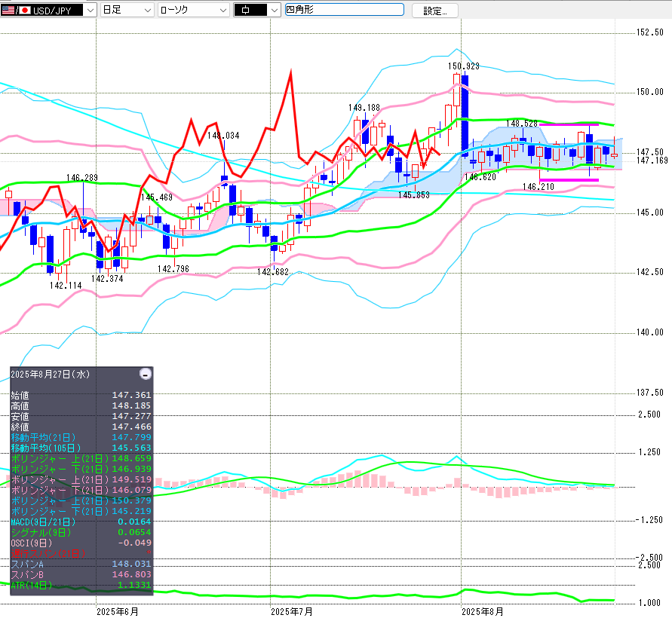Select the upper magenta rectangle line
The width and height of the screenshot is (672, 618).
click(569, 124)
